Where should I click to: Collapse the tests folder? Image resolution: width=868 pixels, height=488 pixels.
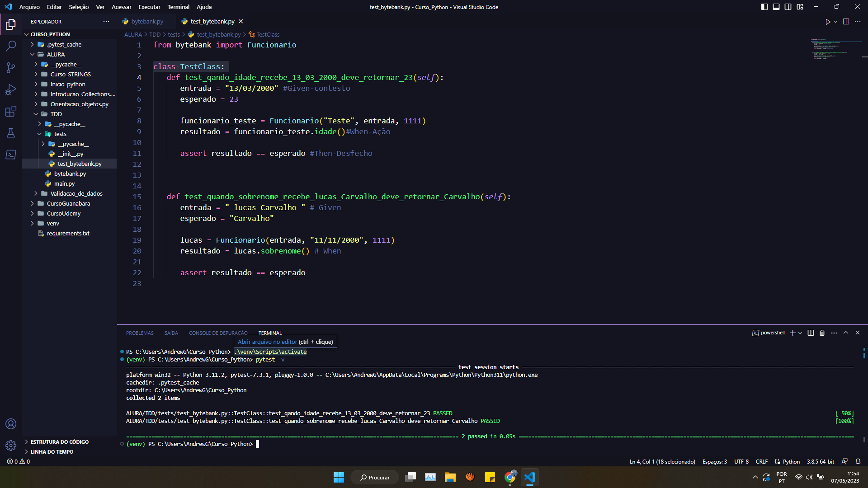(x=39, y=134)
